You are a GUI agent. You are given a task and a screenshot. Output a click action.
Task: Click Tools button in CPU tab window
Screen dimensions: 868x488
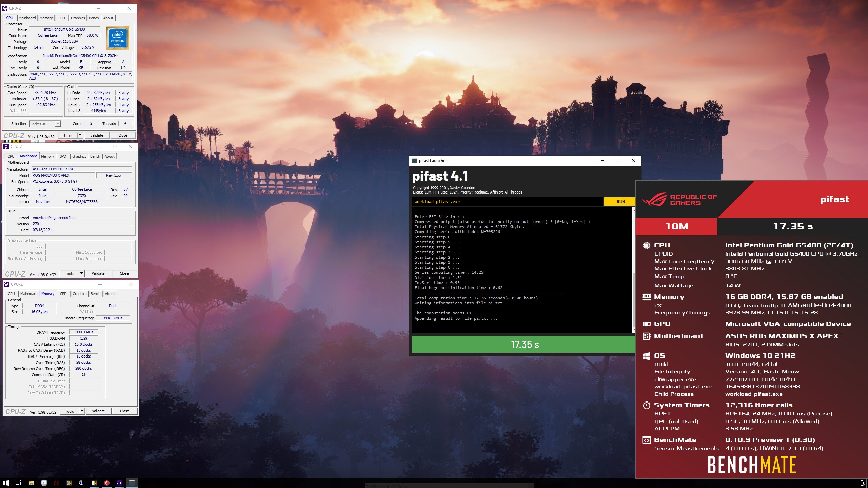[68, 135]
